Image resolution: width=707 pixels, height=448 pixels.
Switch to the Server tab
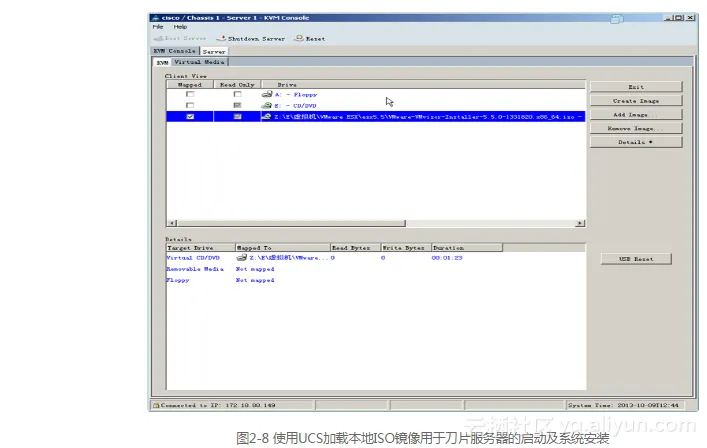pos(214,51)
